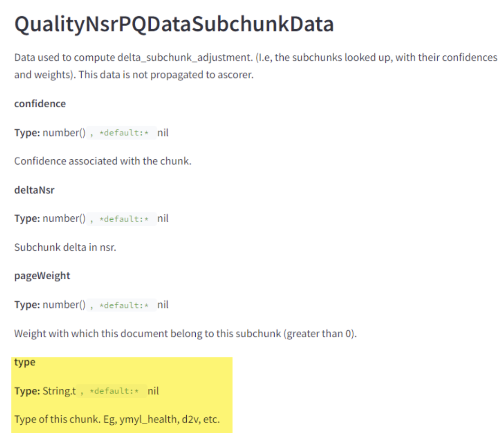Click the default code tag under pageWeight
504x446 pixels.
[122, 305]
